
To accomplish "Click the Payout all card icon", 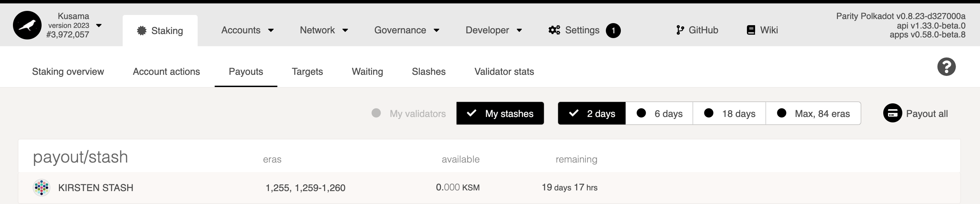I will 892,113.
